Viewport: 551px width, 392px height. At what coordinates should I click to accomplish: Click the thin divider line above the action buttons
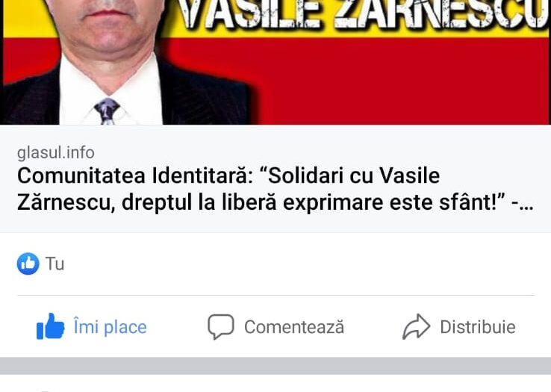pos(275,296)
